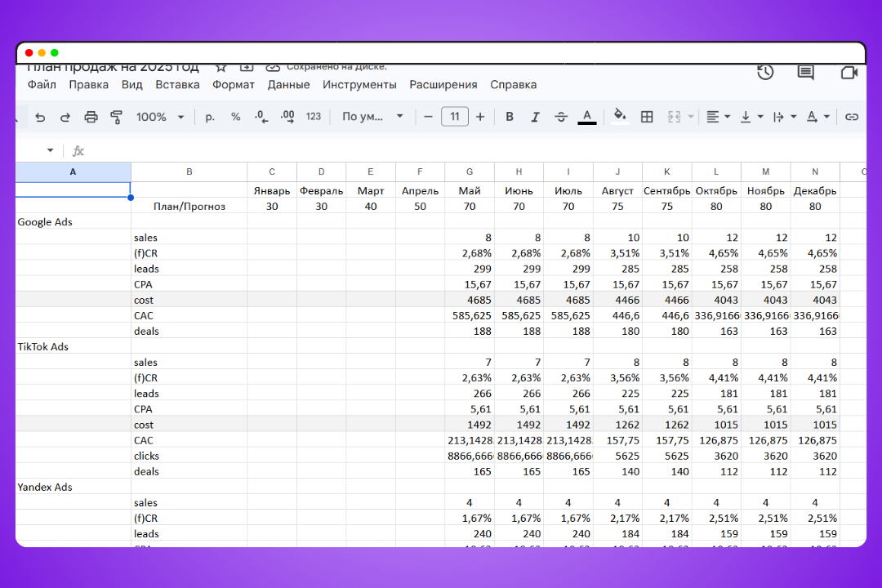Click the document title text

(113, 68)
